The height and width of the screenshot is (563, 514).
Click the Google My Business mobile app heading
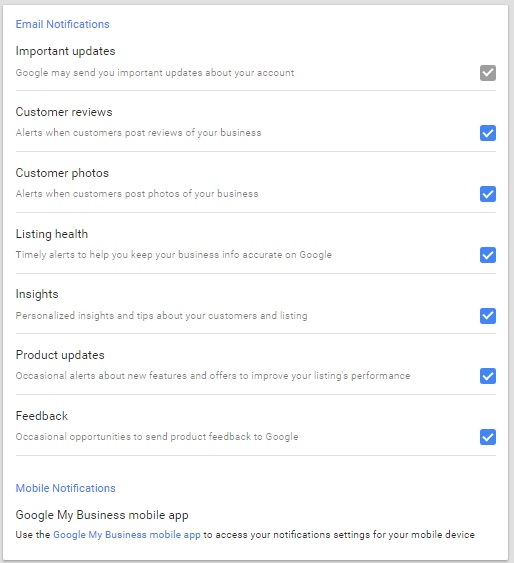coord(102,515)
